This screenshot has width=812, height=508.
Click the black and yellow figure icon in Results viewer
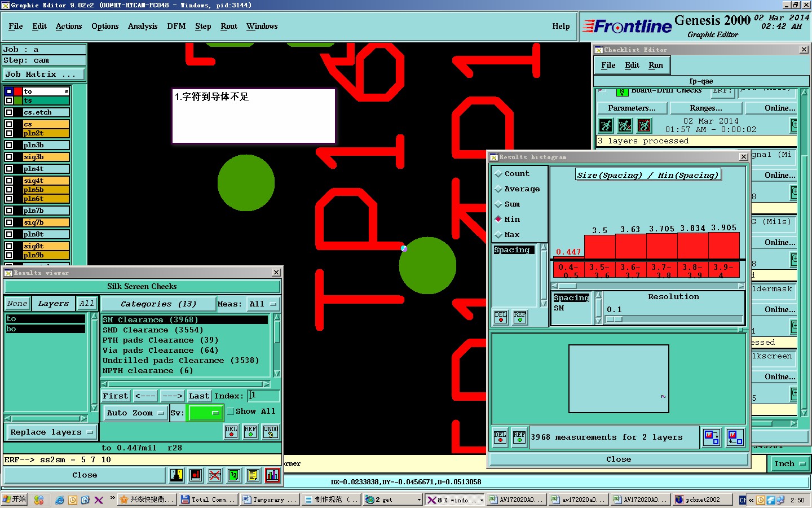[176, 475]
